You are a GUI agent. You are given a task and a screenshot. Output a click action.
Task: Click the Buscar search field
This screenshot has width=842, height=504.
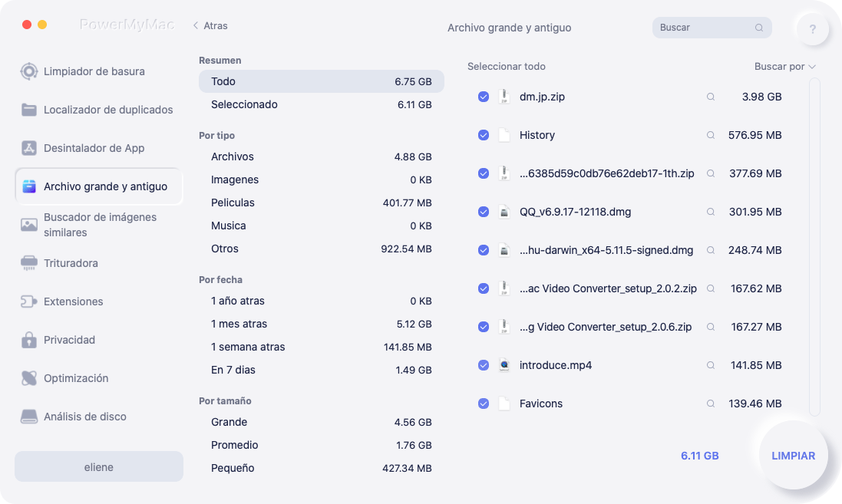pos(712,28)
